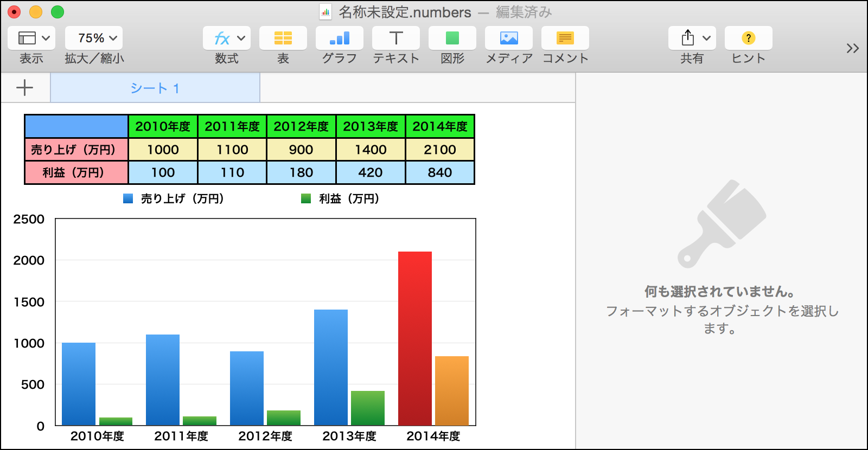Viewport: 868px width, 450px height.
Task: Open the 表示 view options button
Action: pyautogui.click(x=31, y=38)
